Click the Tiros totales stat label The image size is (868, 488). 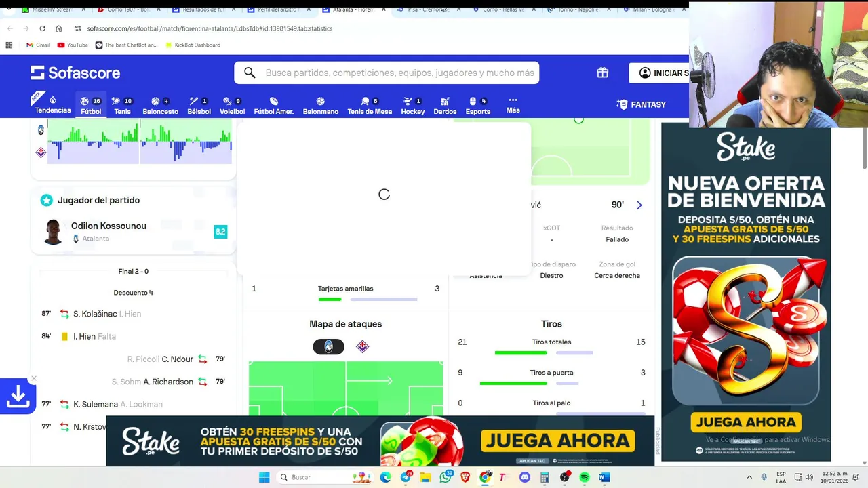click(551, 342)
